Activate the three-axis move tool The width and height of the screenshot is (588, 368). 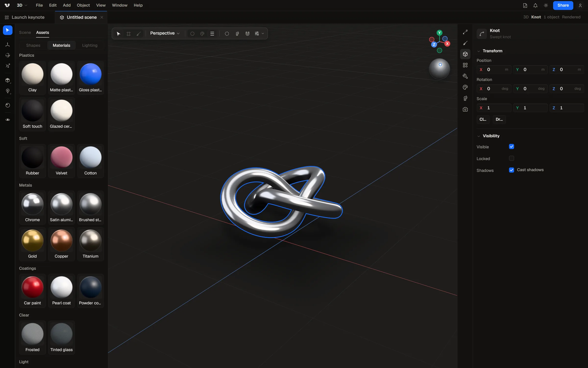(x=8, y=44)
